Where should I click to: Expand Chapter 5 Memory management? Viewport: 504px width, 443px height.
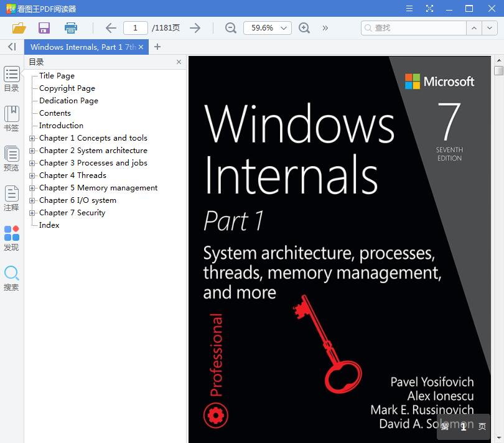click(x=32, y=187)
